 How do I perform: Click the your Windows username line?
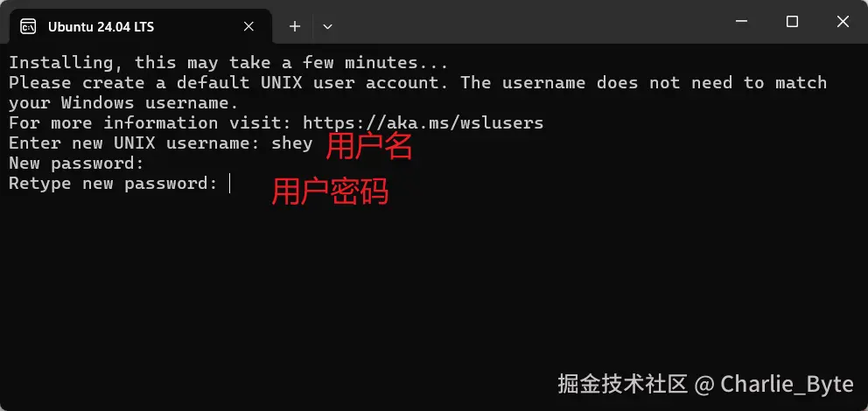tap(123, 103)
